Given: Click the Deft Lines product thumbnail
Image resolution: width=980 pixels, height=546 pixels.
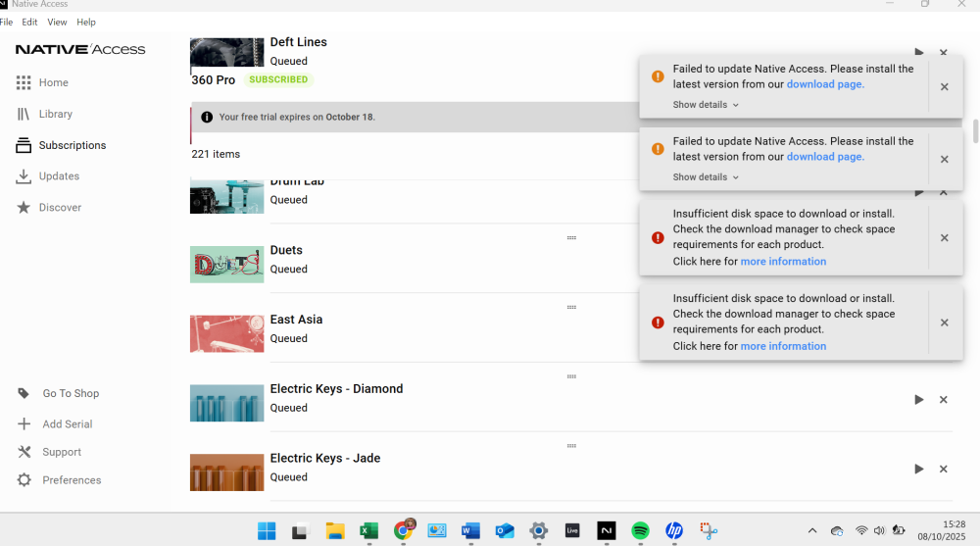Looking at the screenshot, I should [227, 53].
